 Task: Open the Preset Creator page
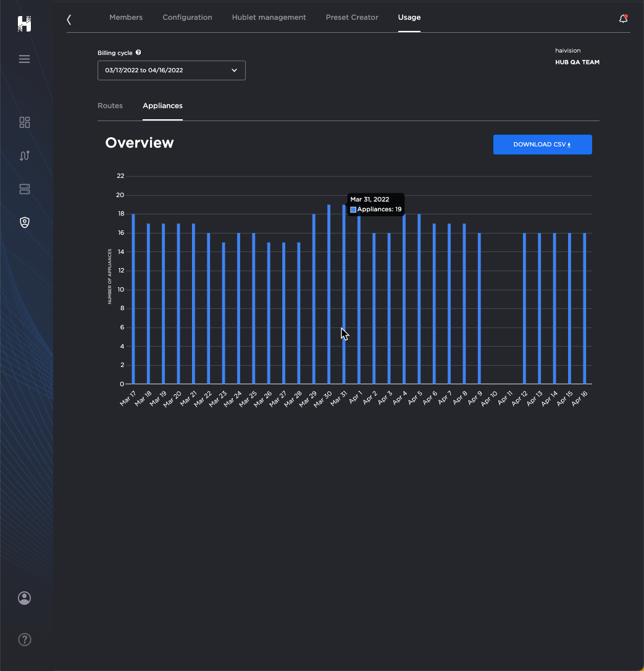click(351, 17)
